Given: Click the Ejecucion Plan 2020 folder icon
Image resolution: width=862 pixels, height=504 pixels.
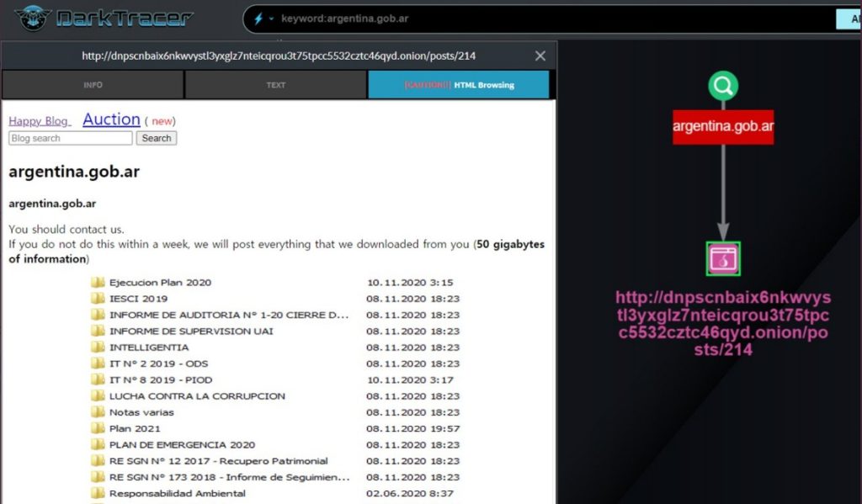Looking at the screenshot, I should [98, 283].
